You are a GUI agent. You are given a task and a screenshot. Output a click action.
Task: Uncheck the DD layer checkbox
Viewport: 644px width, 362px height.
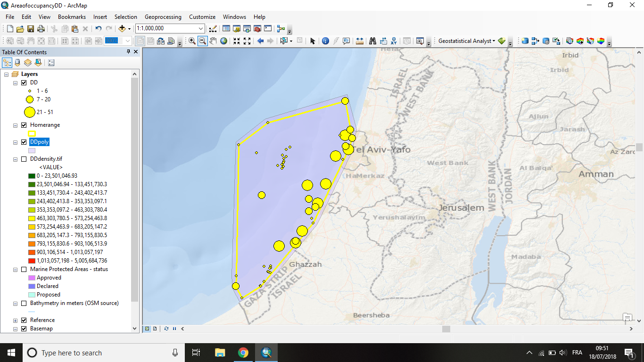(x=24, y=82)
